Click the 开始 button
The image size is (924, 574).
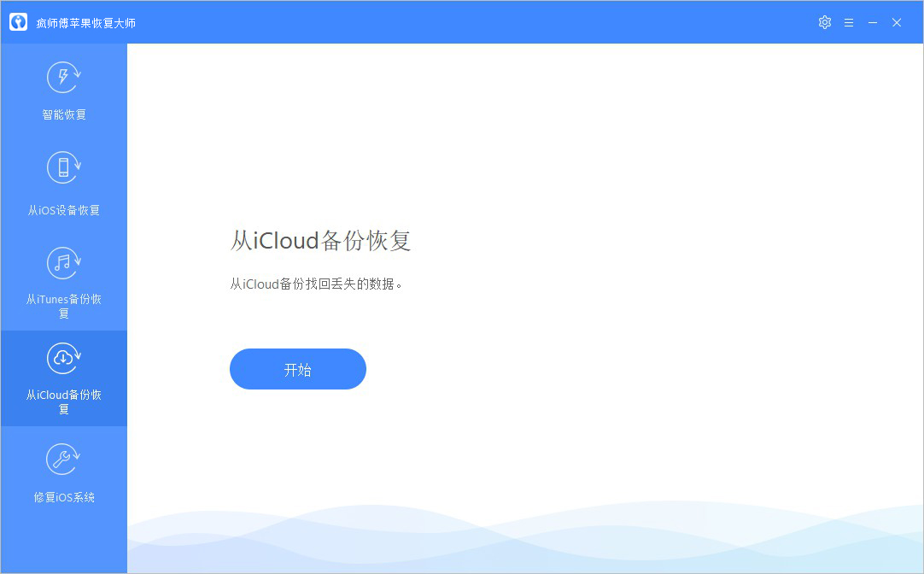tap(297, 369)
